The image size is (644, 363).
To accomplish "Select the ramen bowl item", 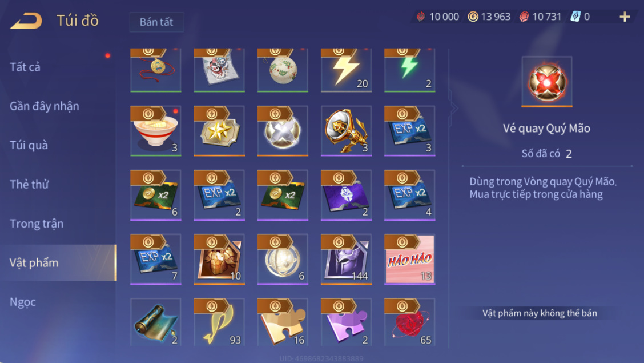I will pos(156,131).
